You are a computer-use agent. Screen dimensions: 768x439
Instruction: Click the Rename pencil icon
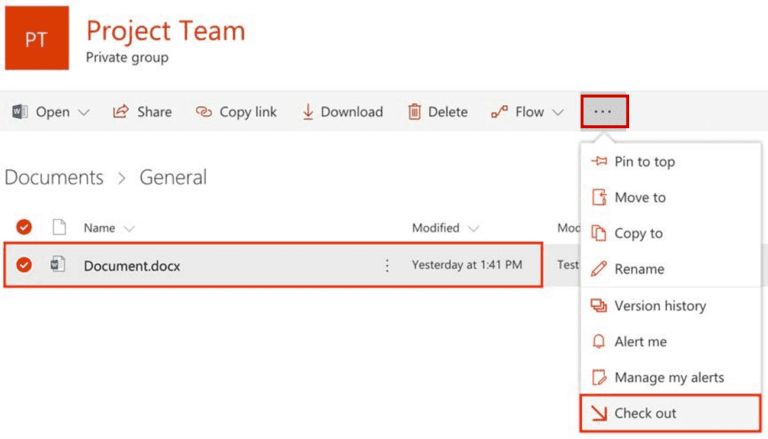pos(599,268)
